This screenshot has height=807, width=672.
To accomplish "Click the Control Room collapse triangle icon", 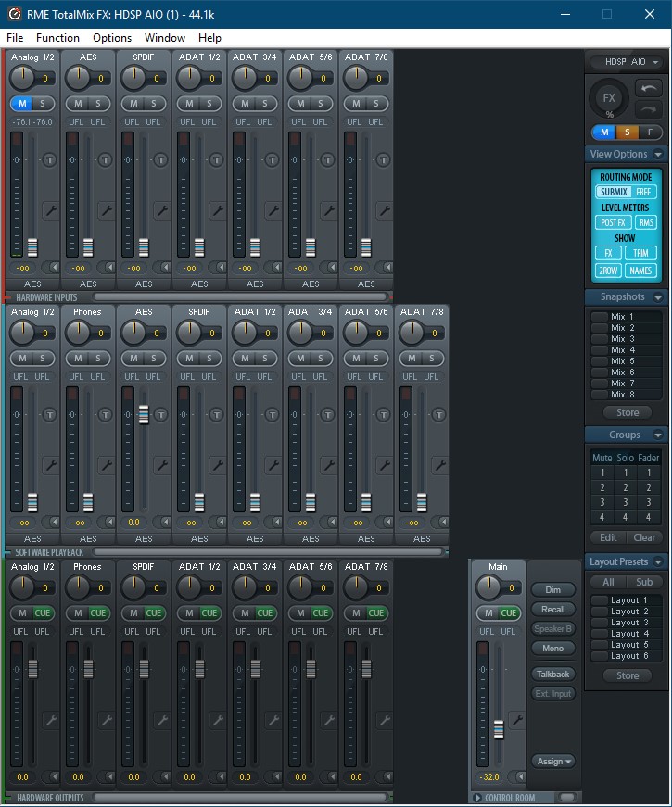I will coord(477,798).
